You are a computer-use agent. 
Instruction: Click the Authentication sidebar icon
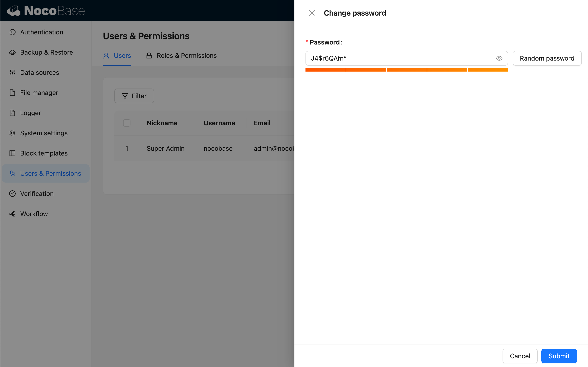pyautogui.click(x=12, y=32)
